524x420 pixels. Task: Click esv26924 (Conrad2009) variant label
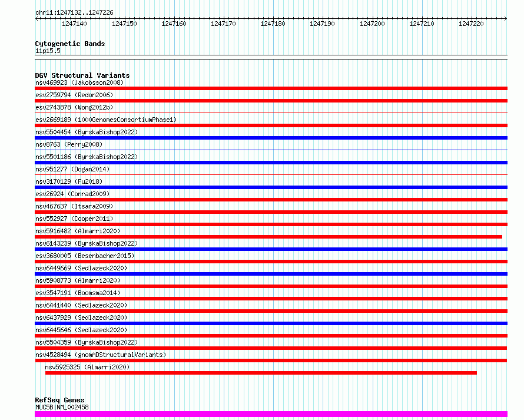[x=72, y=194]
